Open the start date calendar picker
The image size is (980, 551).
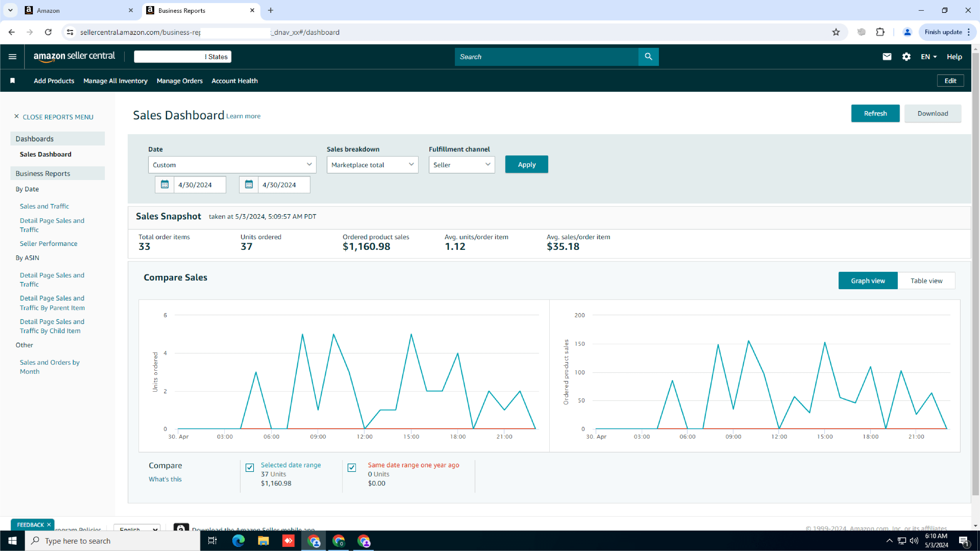[x=164, y=184]
